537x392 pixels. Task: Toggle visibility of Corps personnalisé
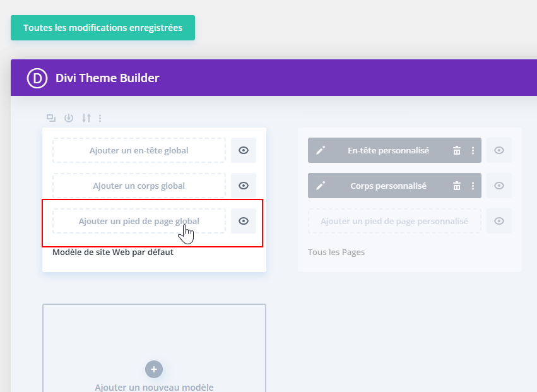[499, 186]
